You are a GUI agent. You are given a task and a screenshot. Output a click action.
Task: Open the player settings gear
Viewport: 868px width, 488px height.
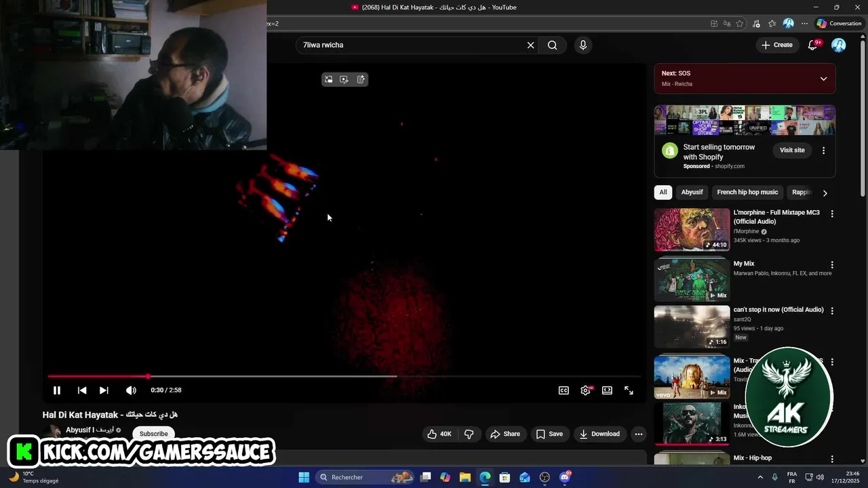[586, 390]
